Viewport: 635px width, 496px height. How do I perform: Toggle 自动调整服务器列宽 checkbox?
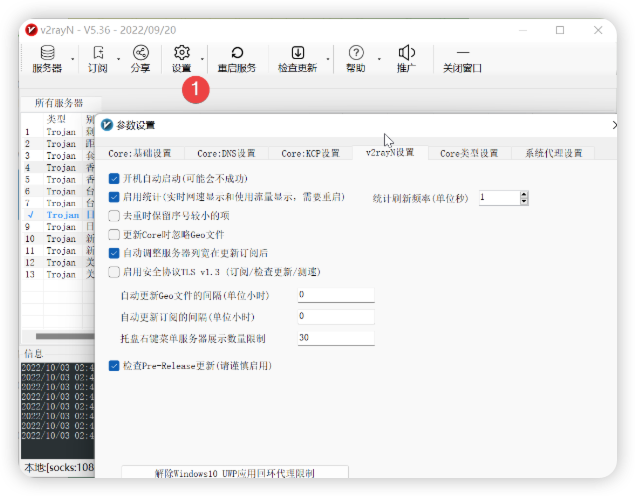pyautogui.click(x=114, y=253)
